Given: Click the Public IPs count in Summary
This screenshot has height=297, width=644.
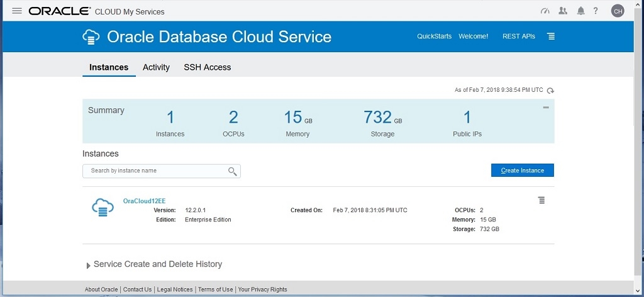Looking at the screenshot, I should coord(467,118).
